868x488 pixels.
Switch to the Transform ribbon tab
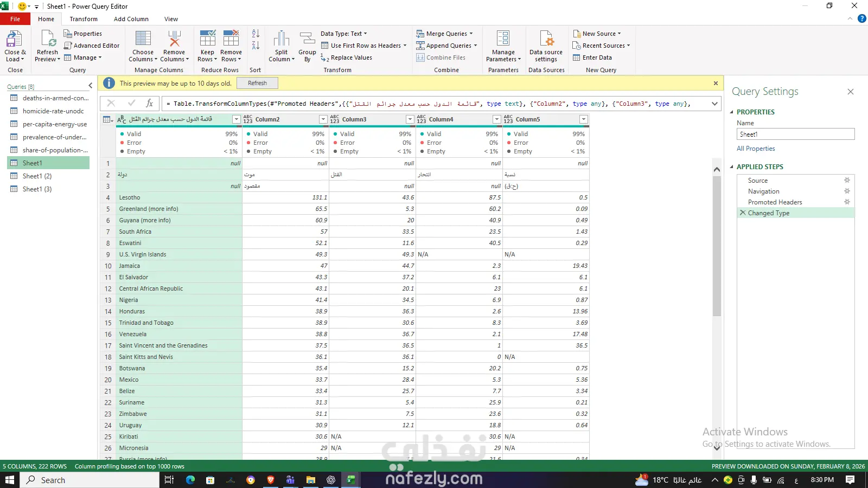[84, 19]
